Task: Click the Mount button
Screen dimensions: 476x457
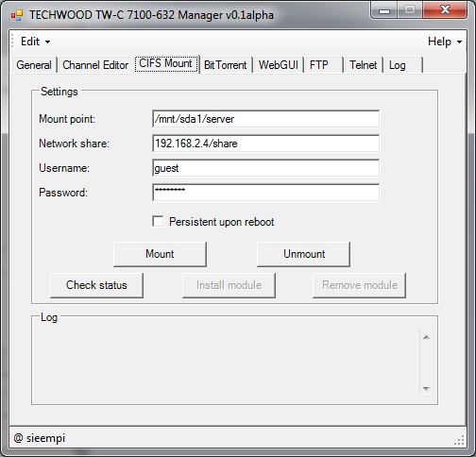Action: click(x=160, y=254)
